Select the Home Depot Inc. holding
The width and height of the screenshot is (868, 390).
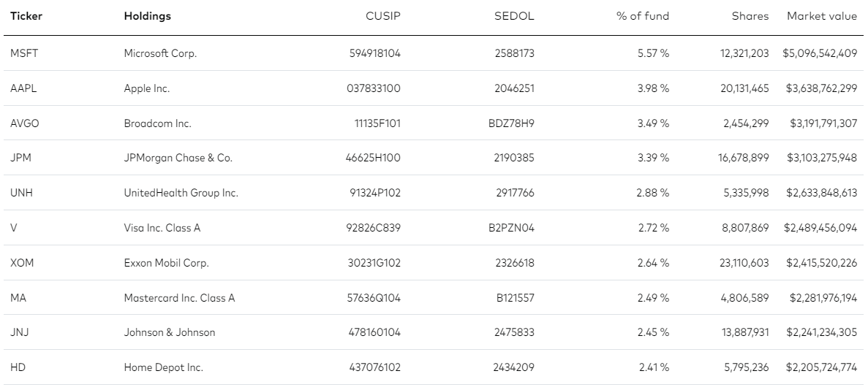pos(163,367)
